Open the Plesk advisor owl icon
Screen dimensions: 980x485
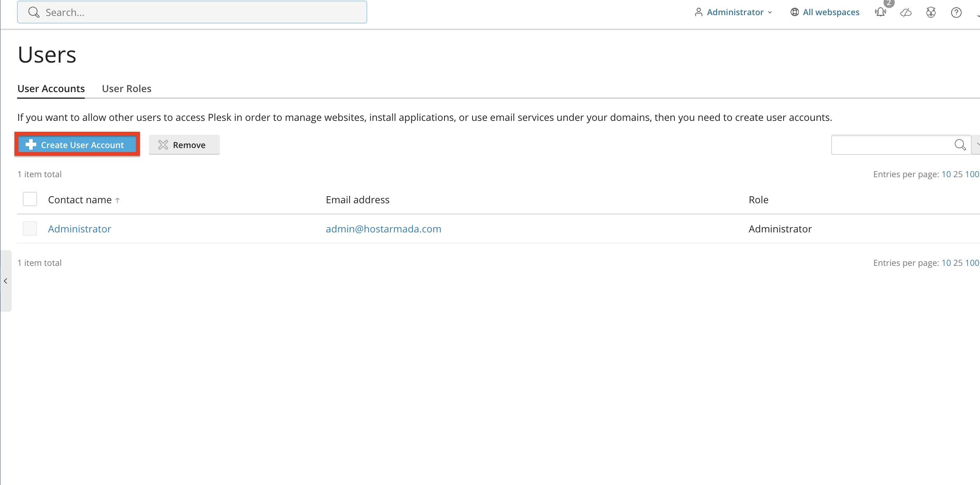click(931, 12)
